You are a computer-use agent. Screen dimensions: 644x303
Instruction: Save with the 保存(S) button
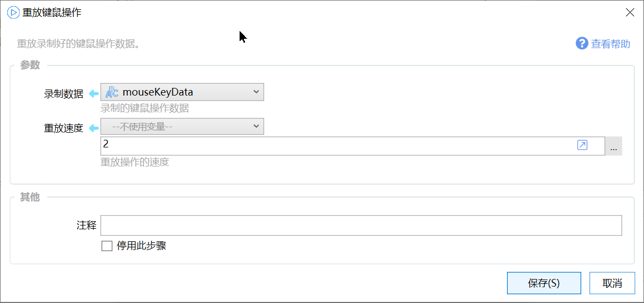click(544, 283)
